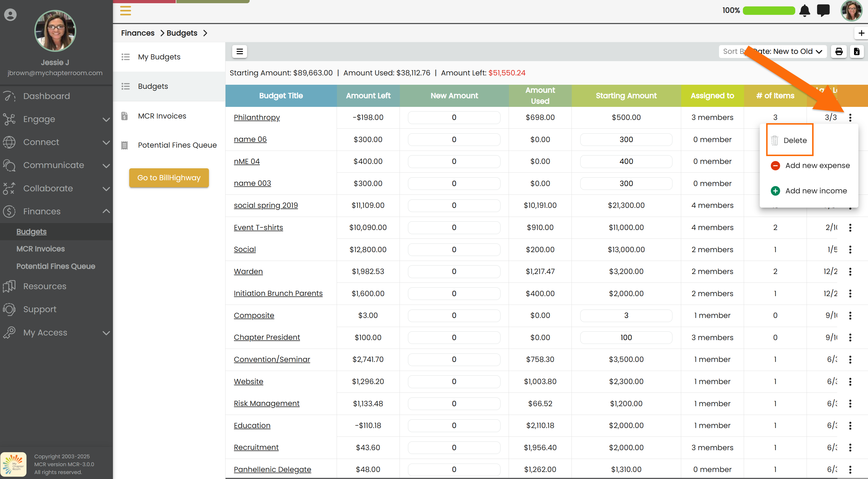Click the orange hamburger menu icon

125,10
